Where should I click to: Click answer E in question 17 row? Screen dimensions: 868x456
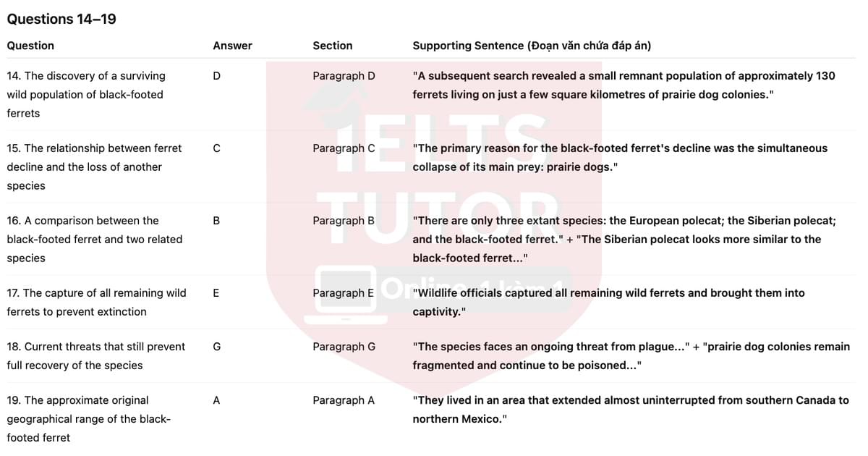click(216, 293)
